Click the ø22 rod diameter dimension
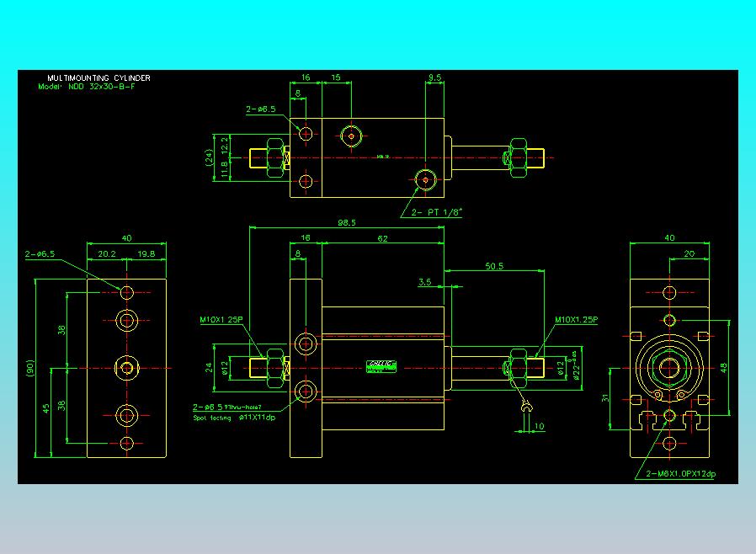756x554 pixels. (x=576, y=365)
